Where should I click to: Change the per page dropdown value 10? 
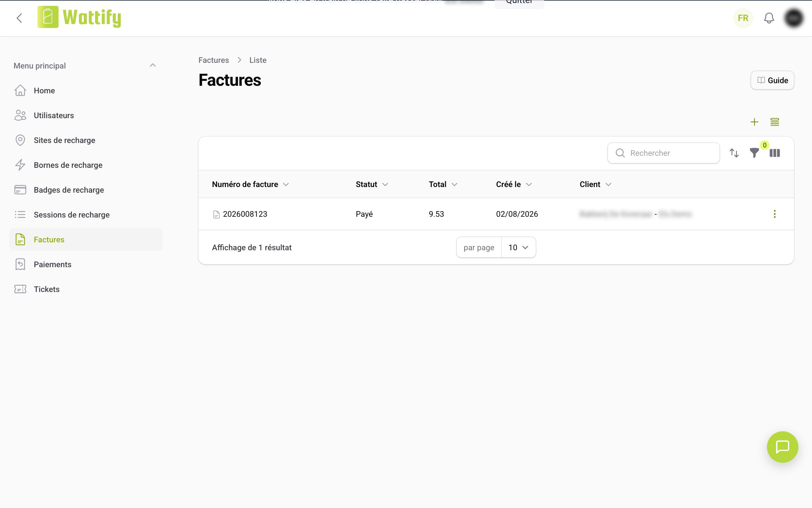pos(518,247)
